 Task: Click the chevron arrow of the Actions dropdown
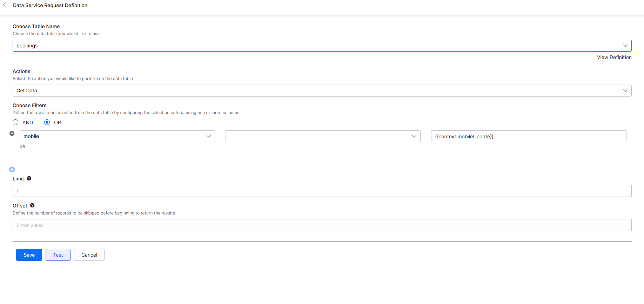(x=625, y=91)
